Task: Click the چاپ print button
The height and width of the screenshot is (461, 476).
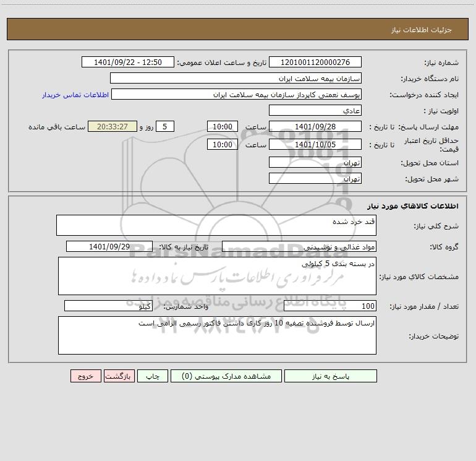Action: coord(153,376)
